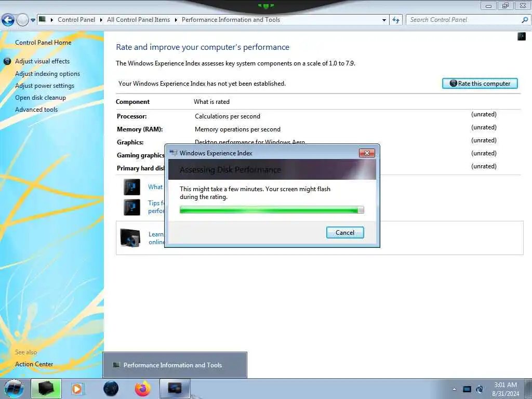The image size is (532, 399).
Task: Open the address bar history dropdown
Action: (x=384, y=20)
